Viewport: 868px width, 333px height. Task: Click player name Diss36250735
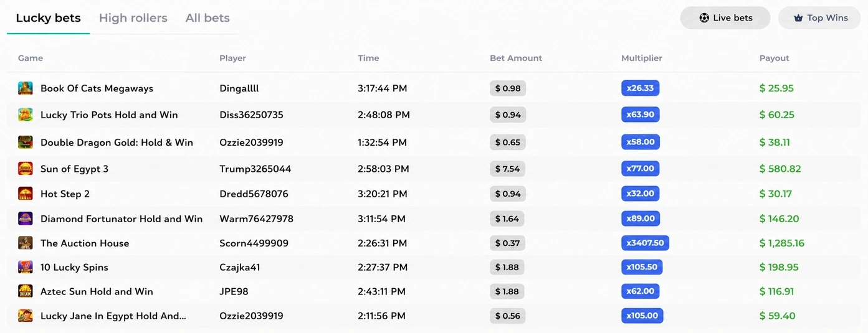point(251,115)
